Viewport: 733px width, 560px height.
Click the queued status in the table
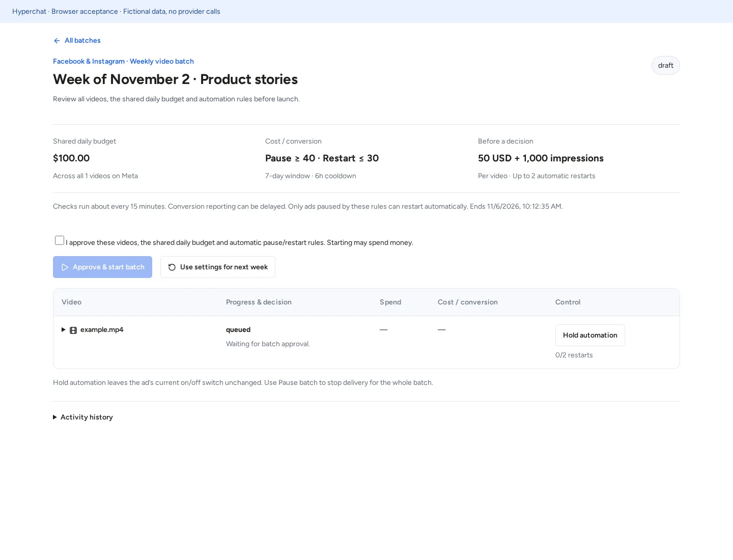pyautogui.click(x=238, y=330)
